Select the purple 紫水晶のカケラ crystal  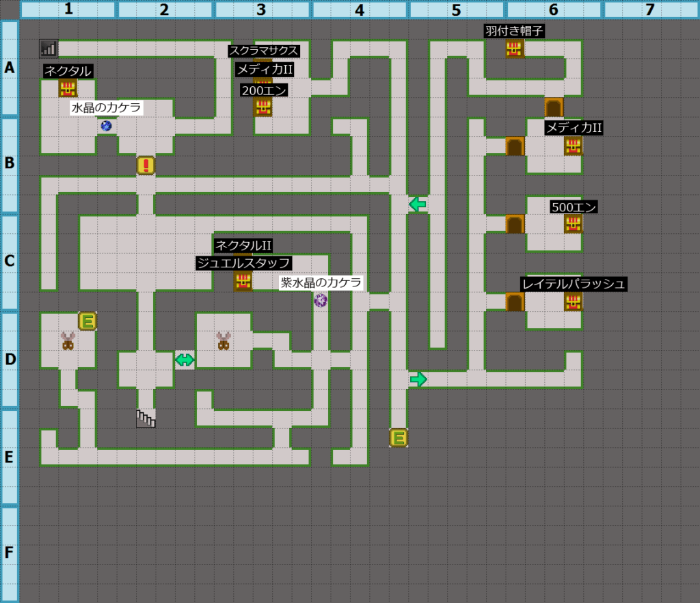321,300
